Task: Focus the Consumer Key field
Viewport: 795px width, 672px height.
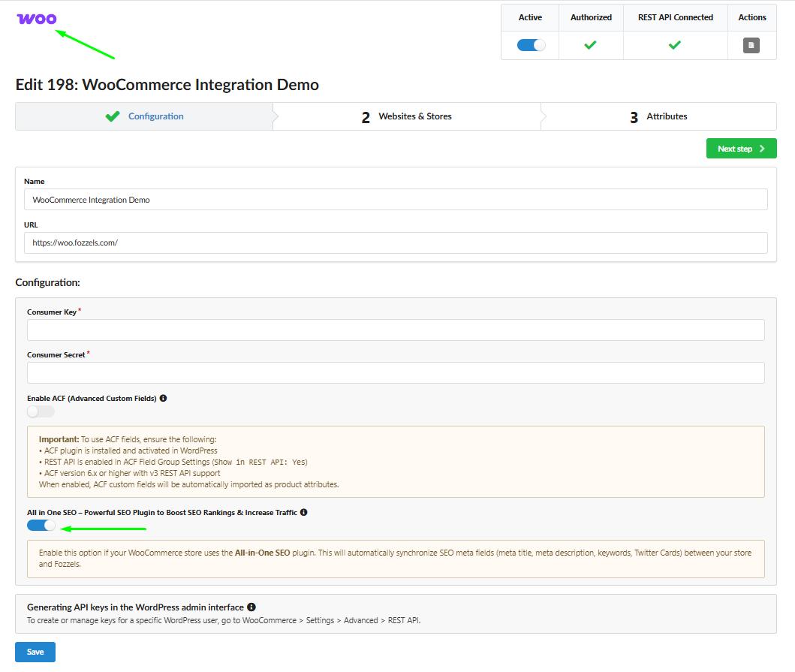Action: (396, 330)
